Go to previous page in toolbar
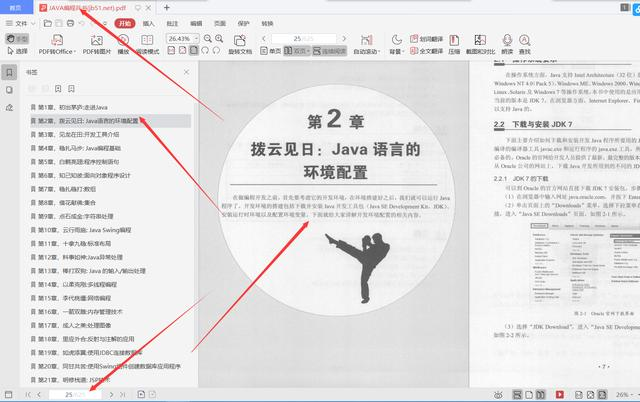The height and width of the screenshot is (402, 640). (264, 39)
